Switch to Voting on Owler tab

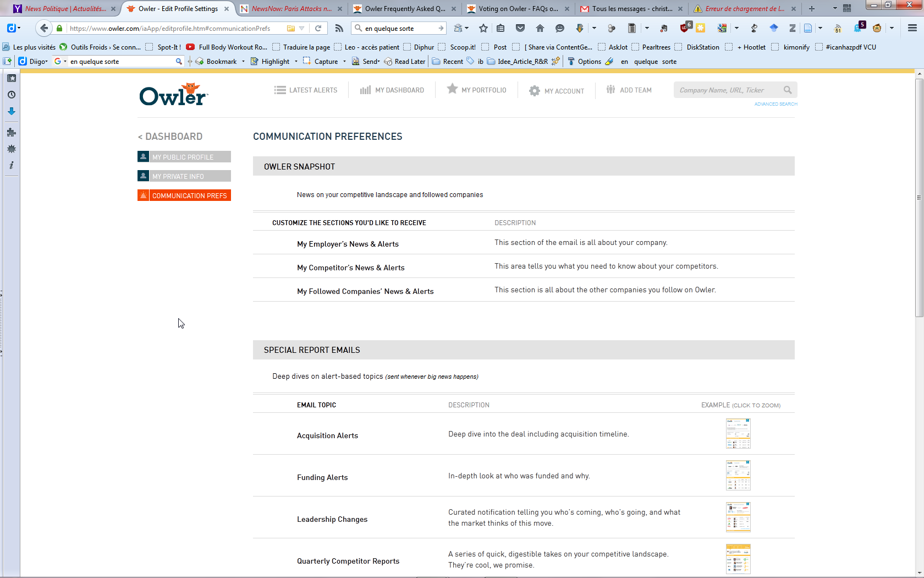pos(518,8)
